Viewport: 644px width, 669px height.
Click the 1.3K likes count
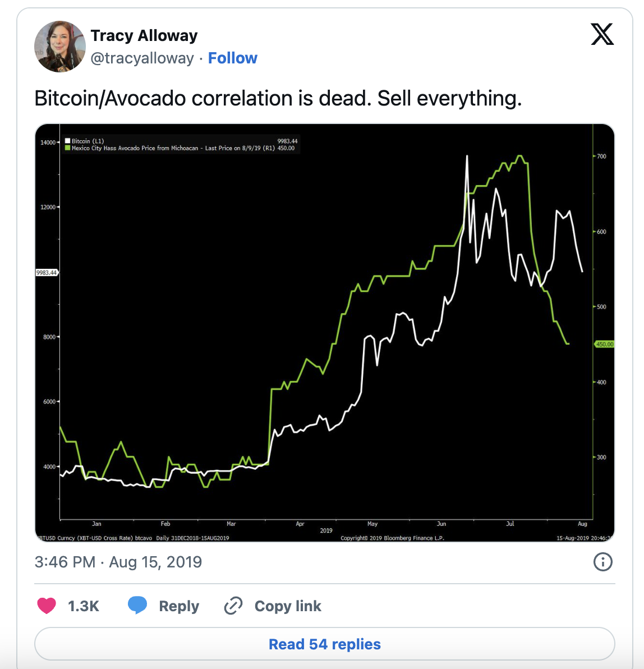84,606
